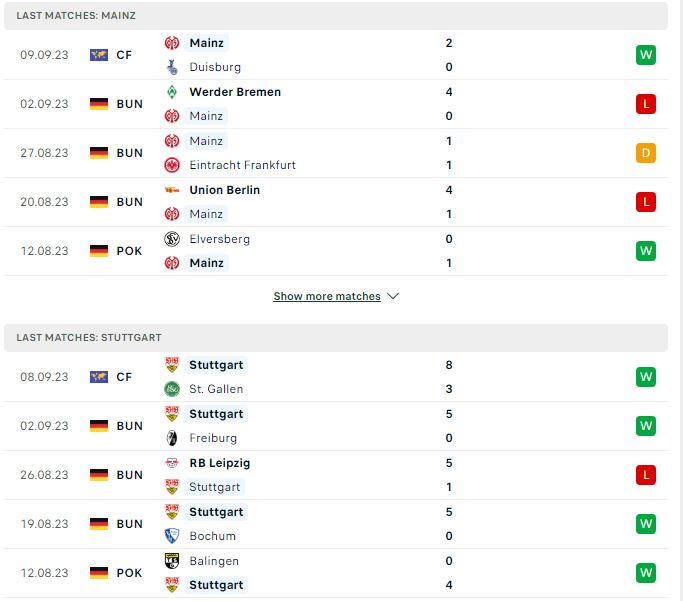The height and width of the screenshot is (601, 683).
Task: Click the orange D badge for Frankfurt draw
Action: (646, 153)
